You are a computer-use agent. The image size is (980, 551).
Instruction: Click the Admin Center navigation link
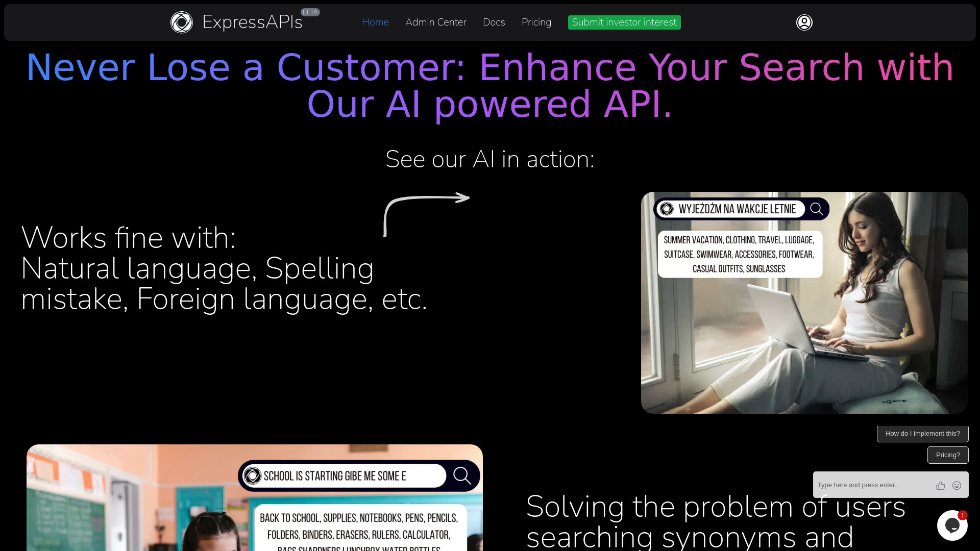(x=435, y=22)
